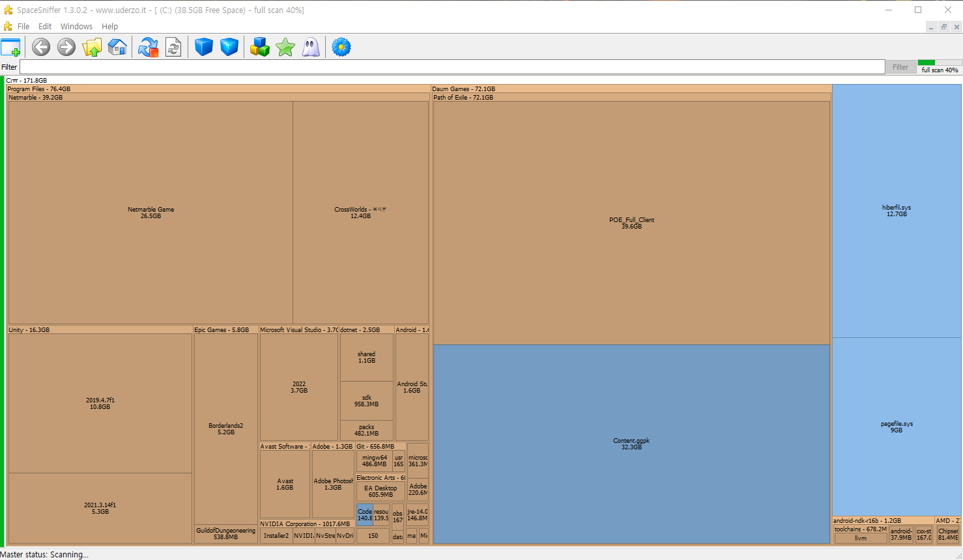
Task: Select the AMD Chipset 81.4MB block
Action: pyautogui.click(x=948, y=535)
